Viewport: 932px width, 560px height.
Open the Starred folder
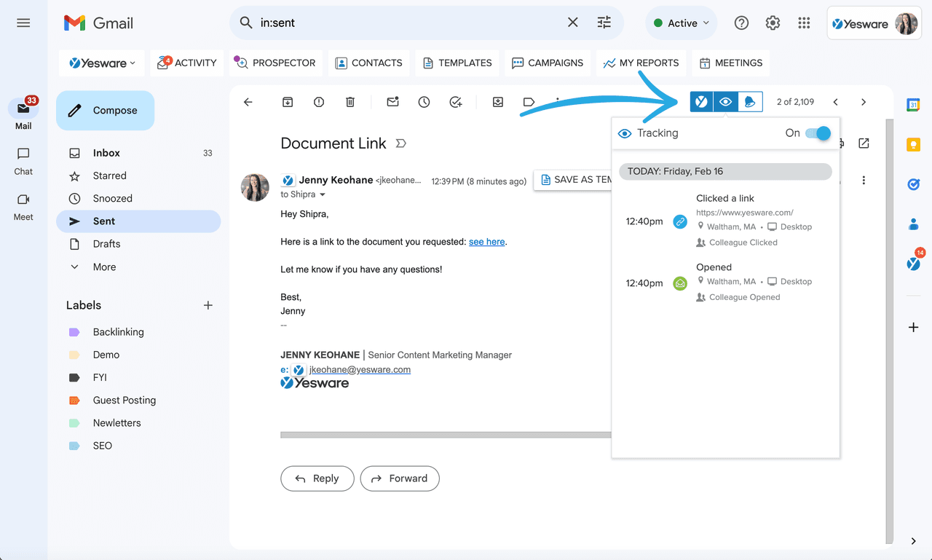pos(138,176)
